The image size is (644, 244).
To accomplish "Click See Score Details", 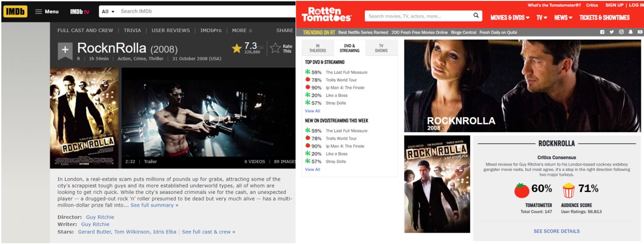I will 556,231.
